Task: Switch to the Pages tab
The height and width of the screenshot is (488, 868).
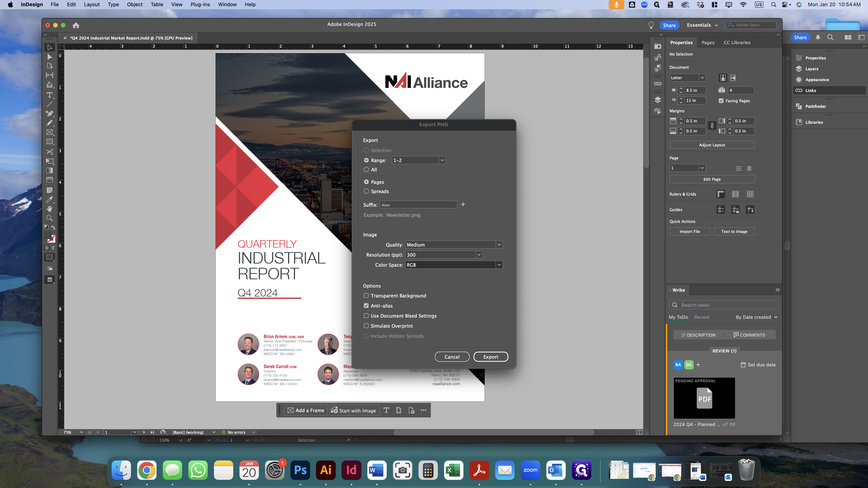Action: click(x=708, y=42)
